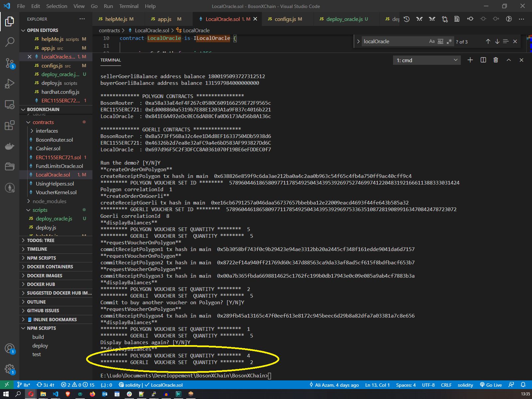The width and height of the screenshot is (532, 399).
Task: Open the editor toolbar more actions ellipsis
Action: (521, 19)
